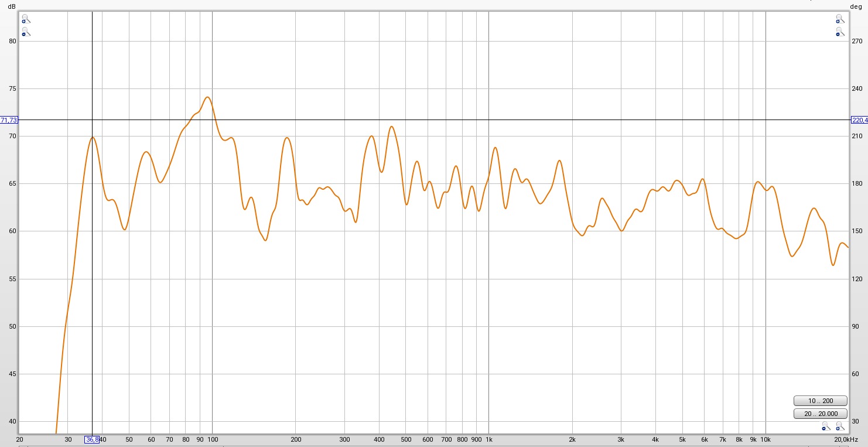
Task: Click the 100 frequency axis label
Action: pos(212,439)
